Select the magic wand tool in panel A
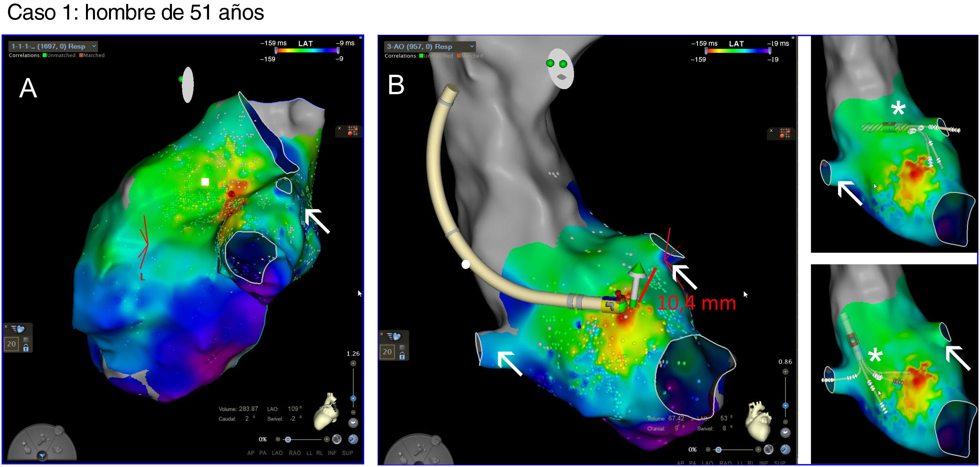 pyautogui.click(x=42, y=440)
